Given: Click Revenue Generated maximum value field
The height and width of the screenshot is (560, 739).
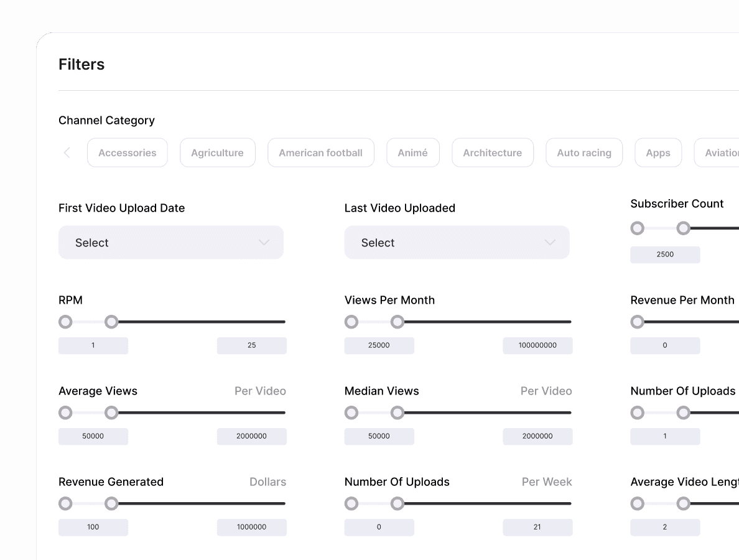Looking at the screenshot, I should click(x=251, y=527).
